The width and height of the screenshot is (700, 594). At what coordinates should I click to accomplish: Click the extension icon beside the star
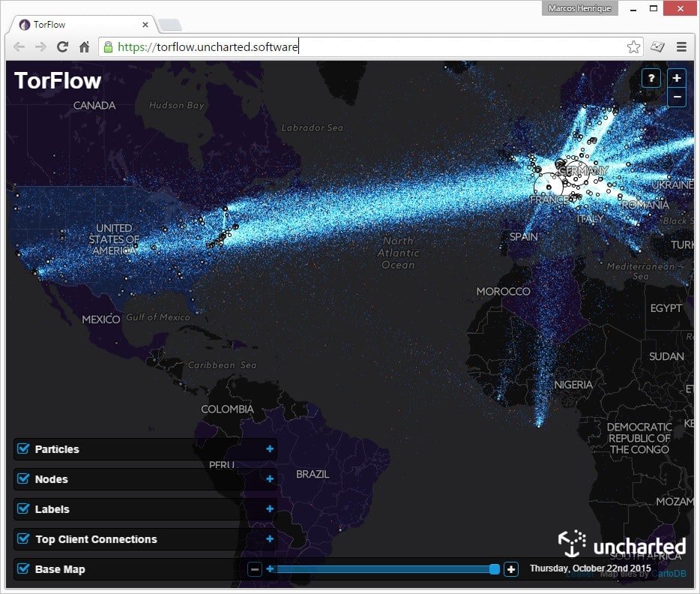[x=657, y=46]
